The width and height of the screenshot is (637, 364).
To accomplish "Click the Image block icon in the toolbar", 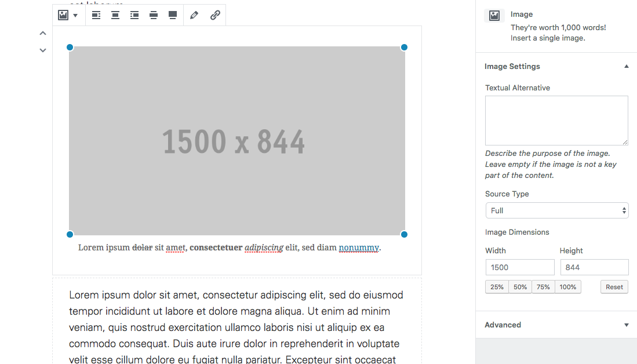I will (x=63, y=15).
